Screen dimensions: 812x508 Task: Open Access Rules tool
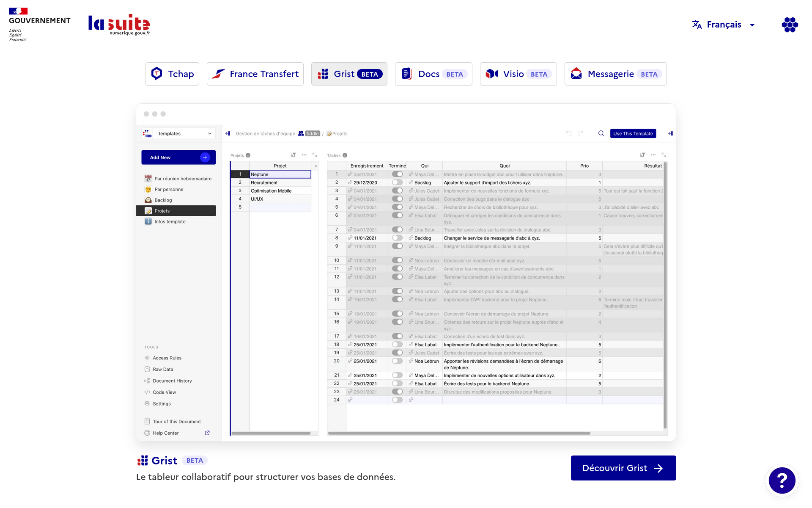[x=167, y=358]
